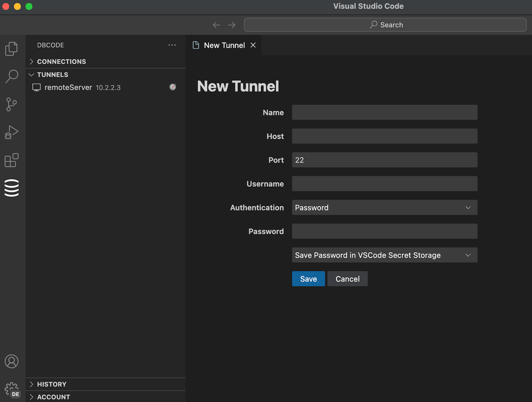Open the password storage dropdown
Image resolution: width=532 pixels, height=402 pixels.
[384, 255]
